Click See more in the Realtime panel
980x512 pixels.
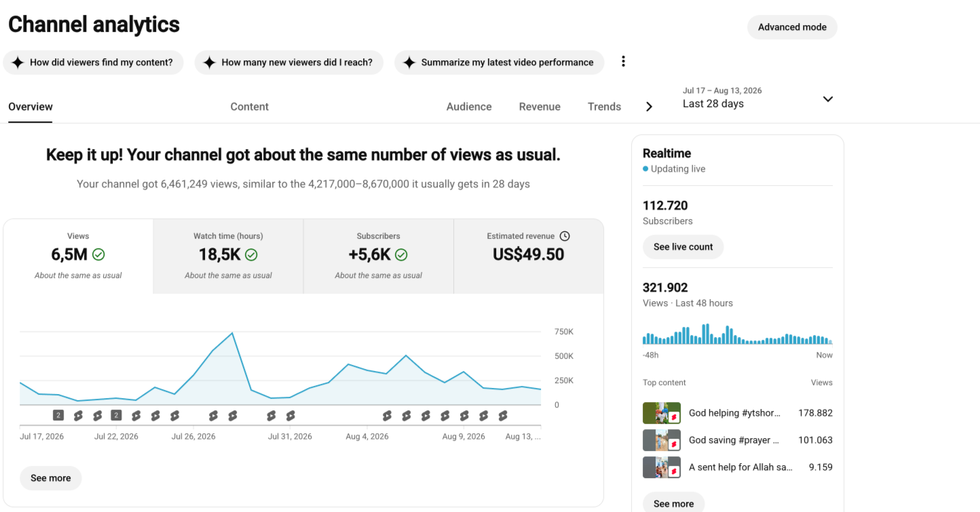[x=673, y=503]
